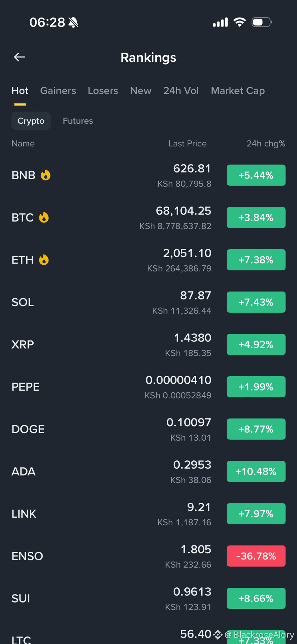
Task: Select the Crypto filter chip
Action: tap(31, 121)
